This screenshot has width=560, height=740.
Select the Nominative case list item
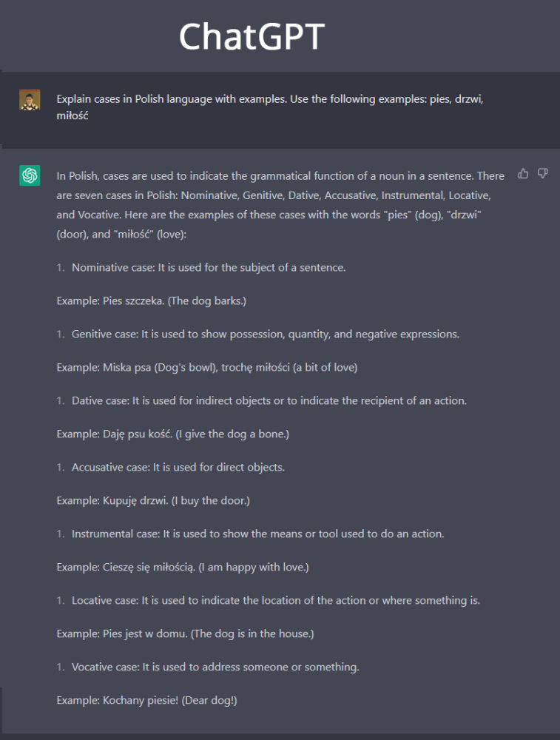tap(201, 268)
